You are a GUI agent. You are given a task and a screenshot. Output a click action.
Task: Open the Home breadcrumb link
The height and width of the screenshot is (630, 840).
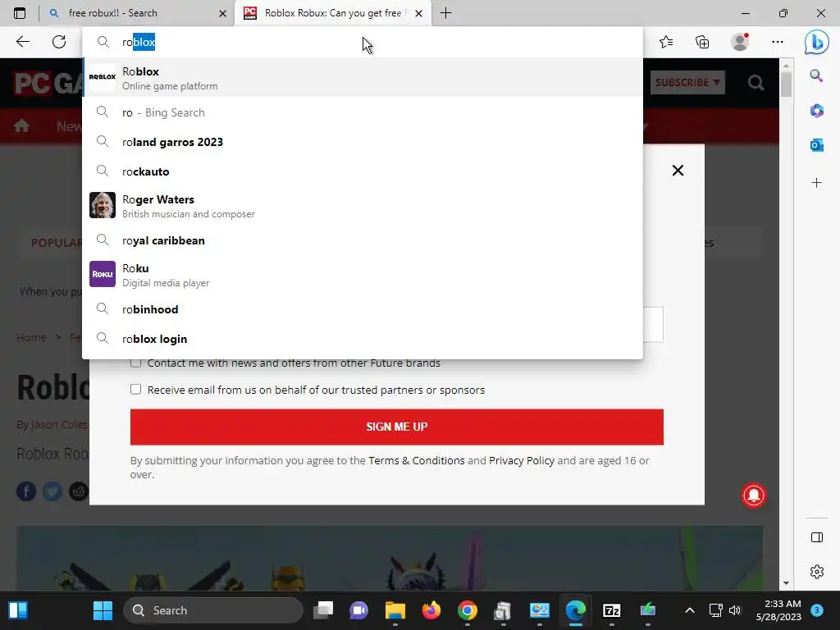coord(31,337)
